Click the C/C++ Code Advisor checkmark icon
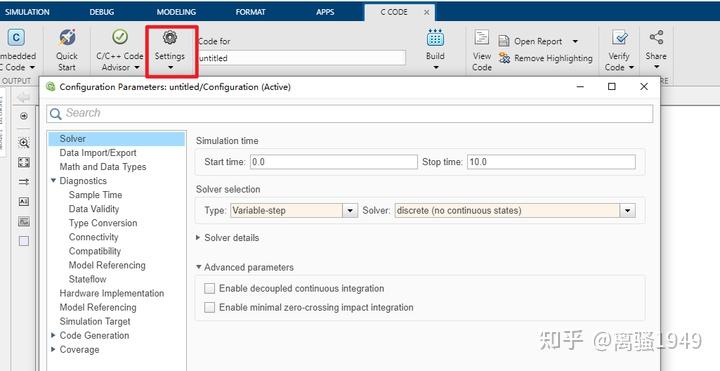Viewport: 720px width, 371px height. click(120, 37)
